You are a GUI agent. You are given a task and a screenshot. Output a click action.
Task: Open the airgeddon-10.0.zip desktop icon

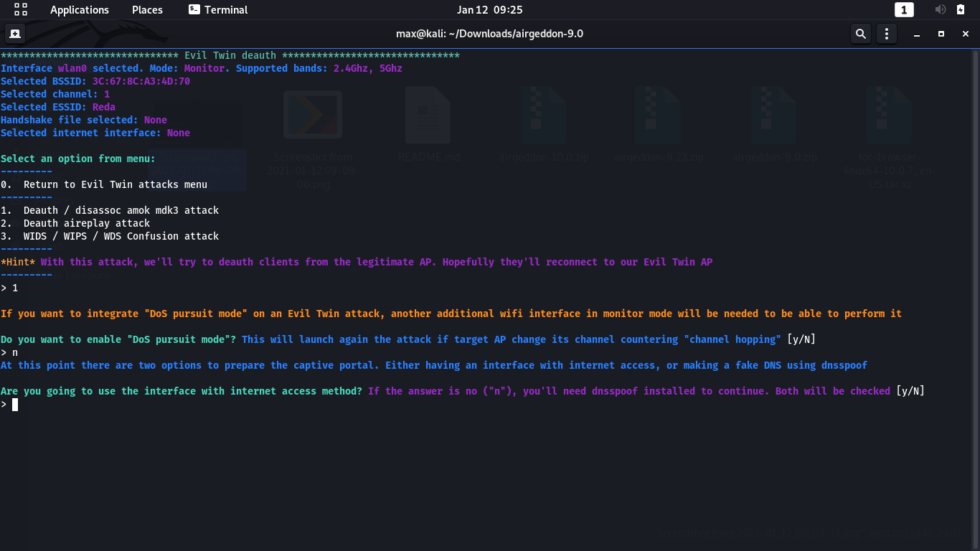(x=544, y=115)
